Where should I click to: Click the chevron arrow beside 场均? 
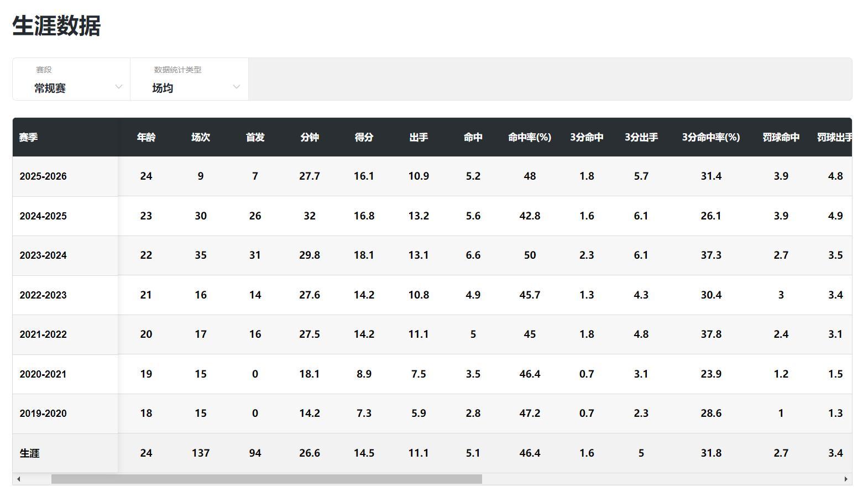236,87
